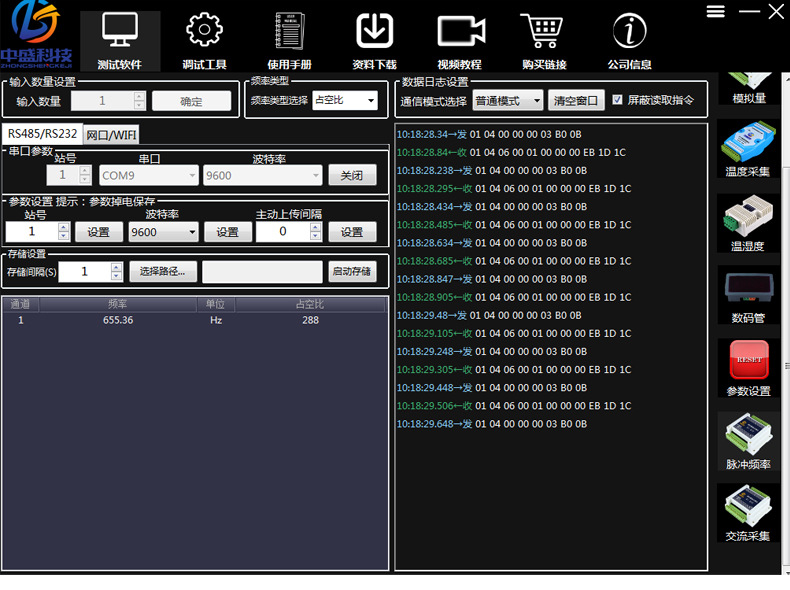
Task: Click the 确定 button for 输入数量
Action: point(191,101)
